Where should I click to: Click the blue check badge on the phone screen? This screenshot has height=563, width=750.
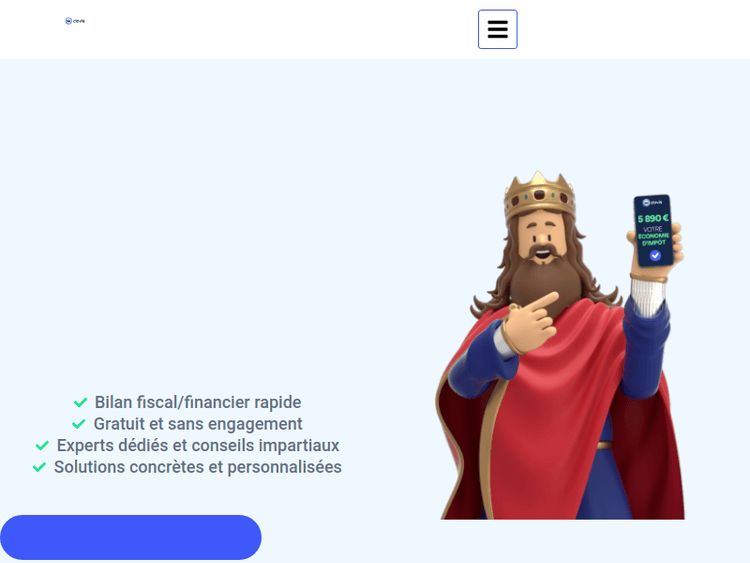point(655,256)
